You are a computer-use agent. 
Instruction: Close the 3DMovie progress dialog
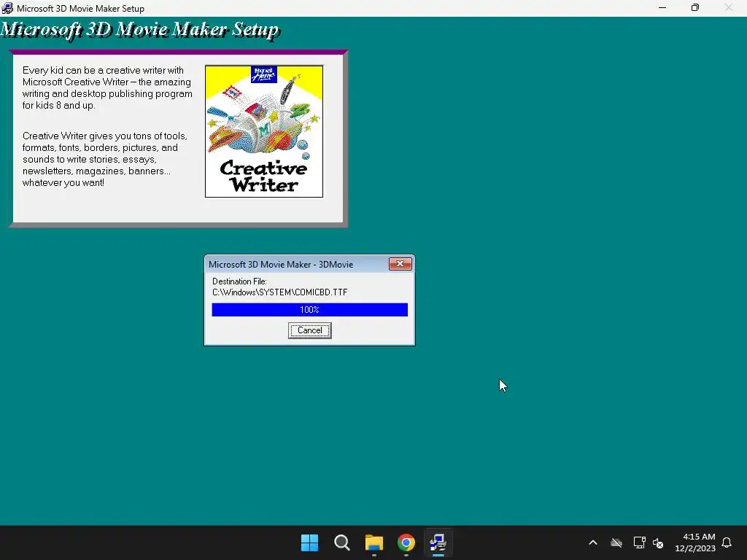point(400,264)
